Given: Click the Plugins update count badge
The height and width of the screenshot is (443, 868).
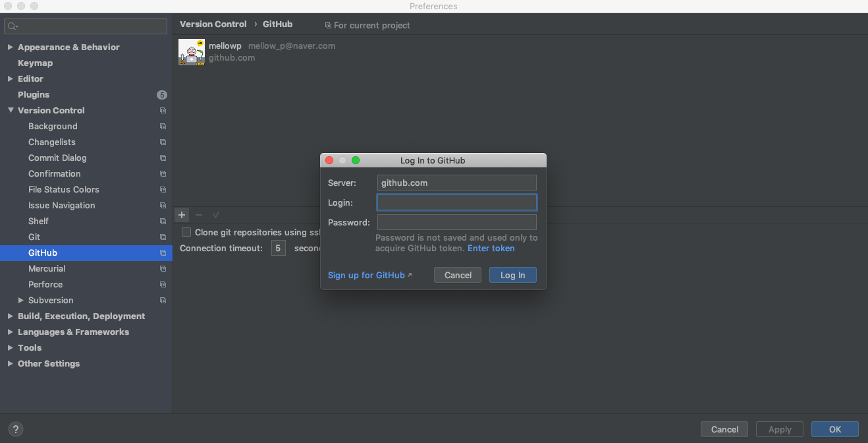Looking at the screenshot, I should coord(162,95).
